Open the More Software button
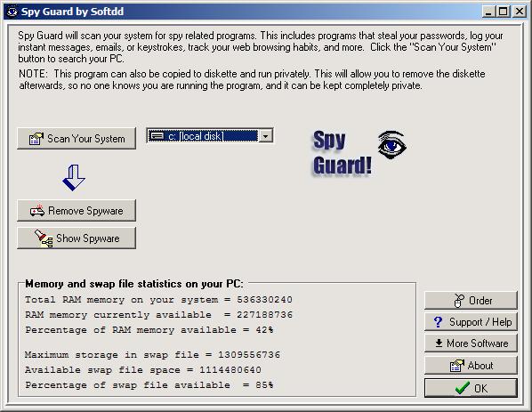The height and width of the screenshot is (412, 532). pos(471,343)
